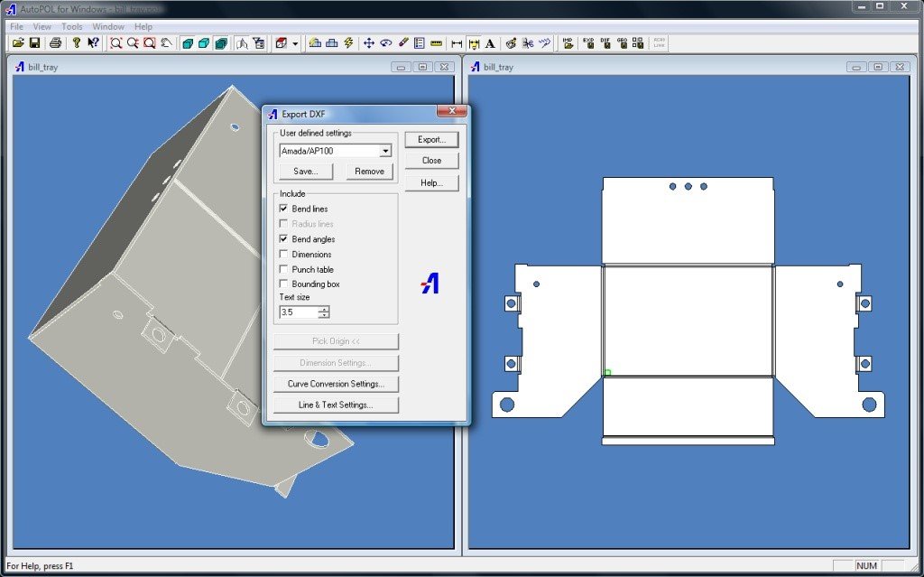Select the highlighted third teal cube icon
The height and width of the screenshot is (577, 924).
click(221, 43)
